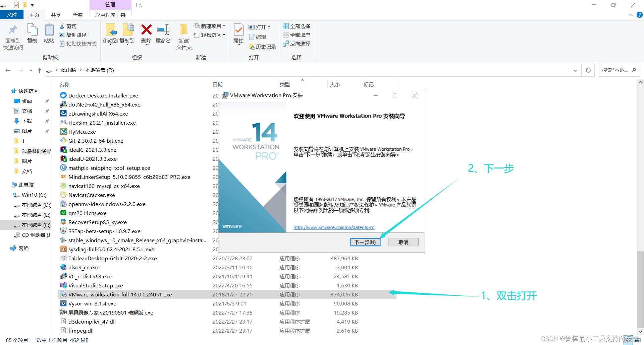Open the Open (打开) dropdown in ribbon
Image resolution: width=644 pixels, height=345 pixels.
[259, 27]
